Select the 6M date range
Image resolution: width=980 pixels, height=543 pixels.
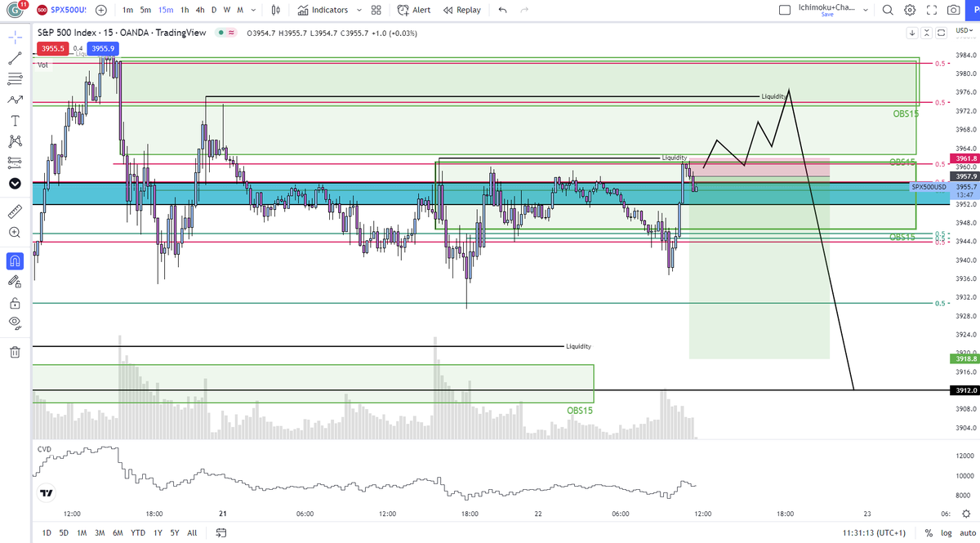118,533
